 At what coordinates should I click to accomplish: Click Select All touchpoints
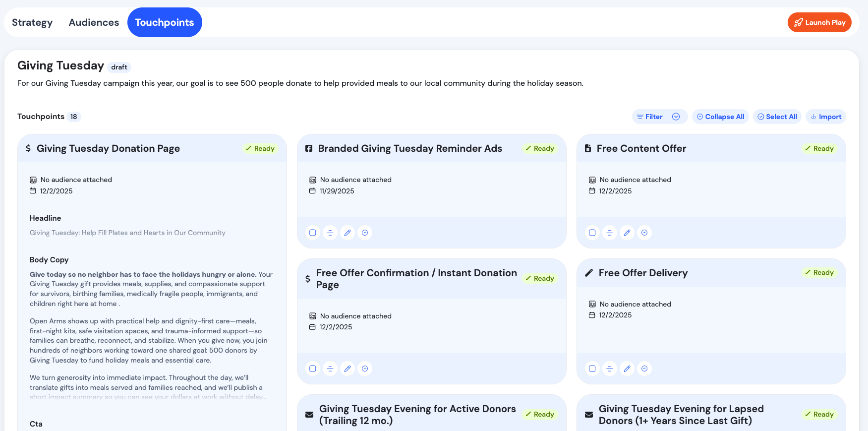[x=777, y=117]
